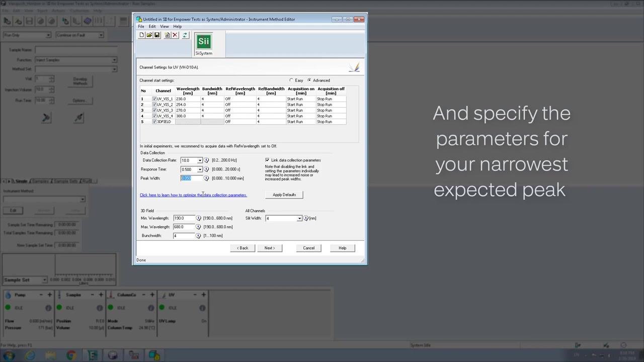Click the Peak Width input field

[x=192, y=178]
